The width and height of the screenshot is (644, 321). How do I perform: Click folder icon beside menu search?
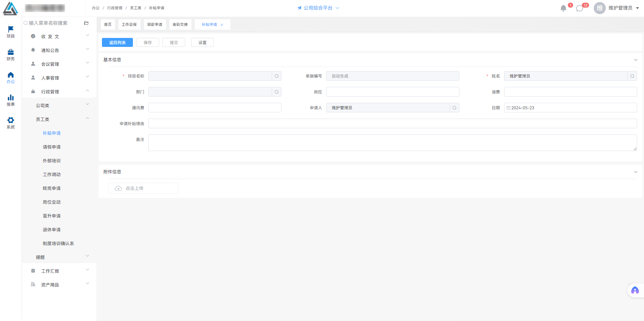[x=86, y=23]
